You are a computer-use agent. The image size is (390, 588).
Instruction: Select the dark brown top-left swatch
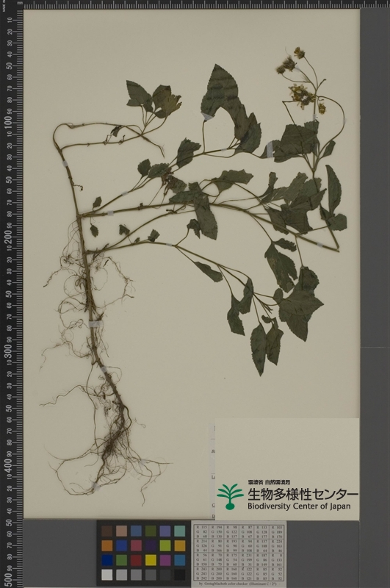pyautogui.click(x=106, y=531)
